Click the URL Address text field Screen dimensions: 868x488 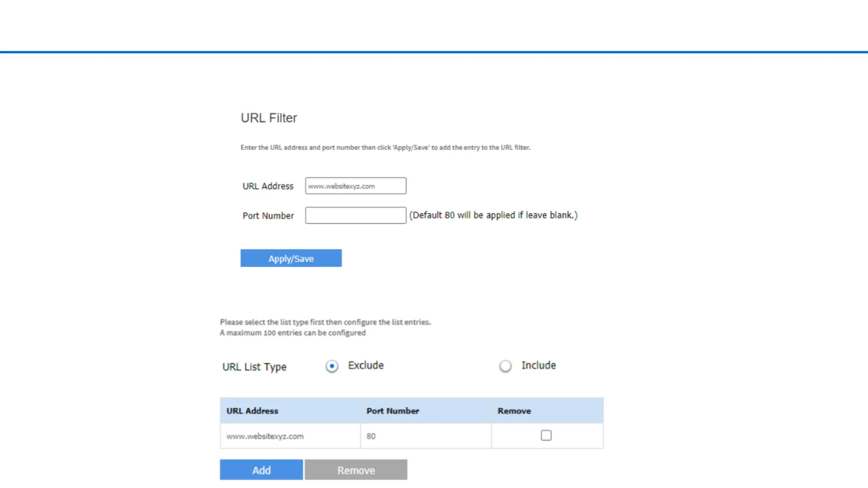coord(355,186)
